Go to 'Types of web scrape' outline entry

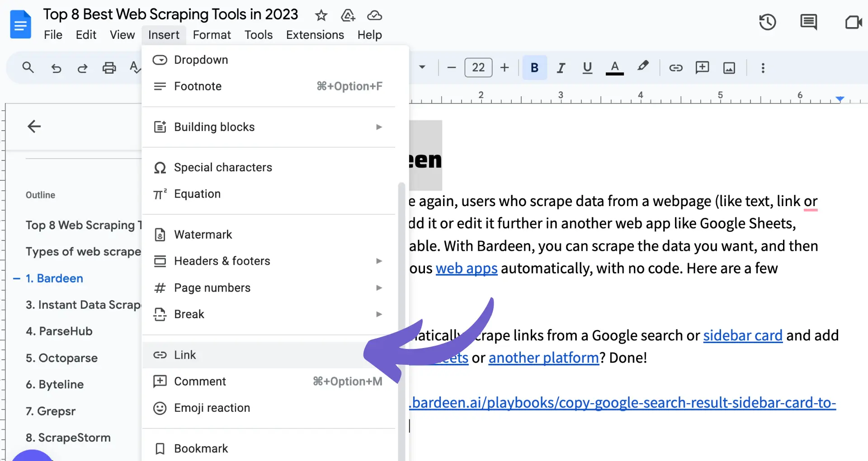(x=83, y=252)
